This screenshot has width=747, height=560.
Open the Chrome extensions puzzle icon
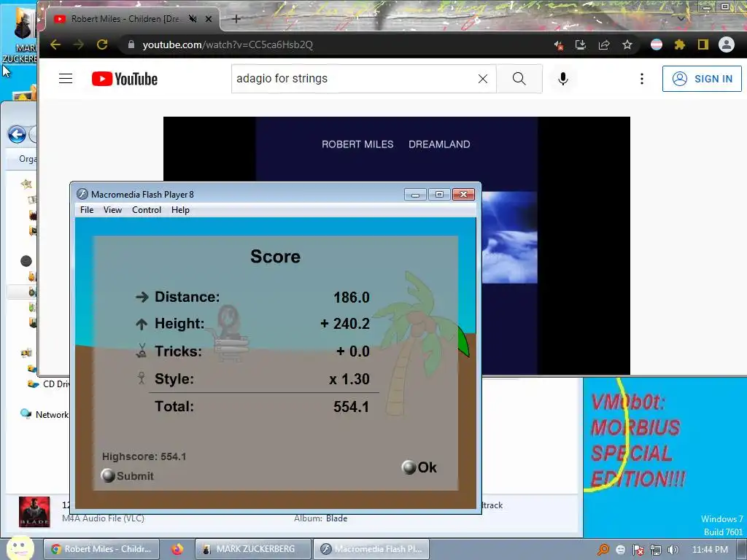(680, 44)
